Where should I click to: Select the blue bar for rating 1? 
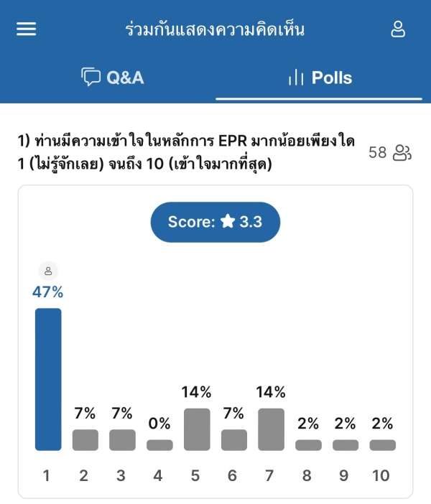pos(48,379)
